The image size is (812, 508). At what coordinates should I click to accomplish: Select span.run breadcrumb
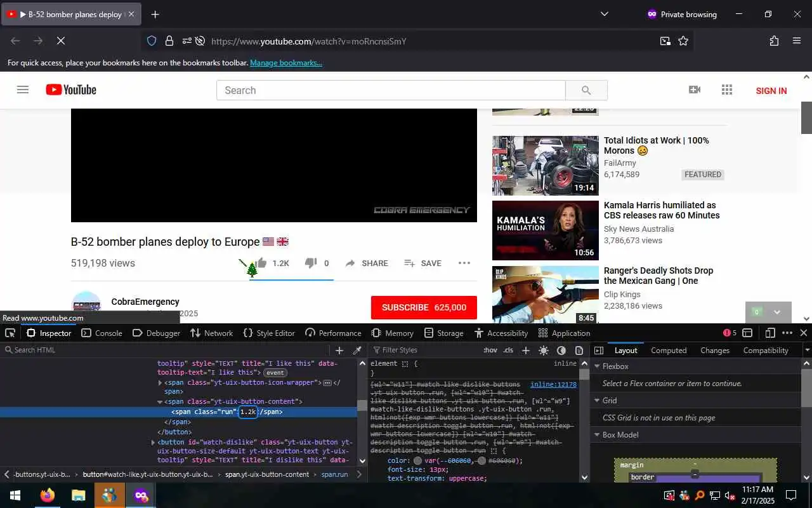click(x=334, y=474)
